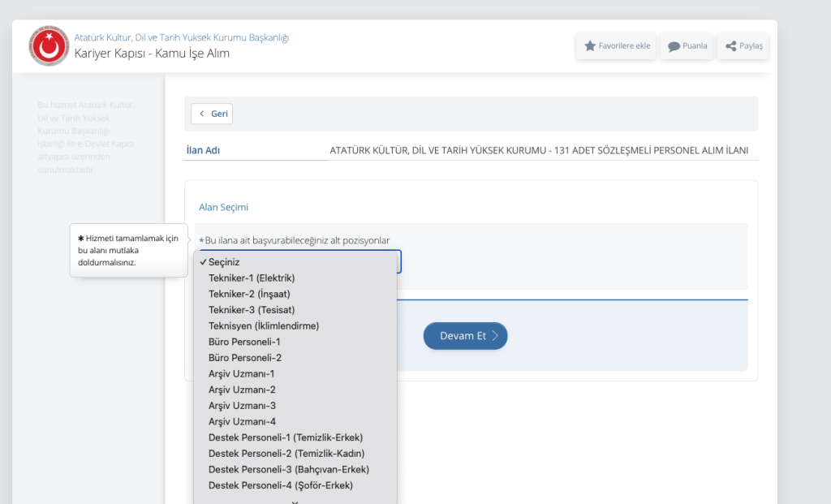The width and height of the screenshot is (831, 504).
Task: Click scroll-down arrow at dropdown list bottom
Action: pos(295,501)
